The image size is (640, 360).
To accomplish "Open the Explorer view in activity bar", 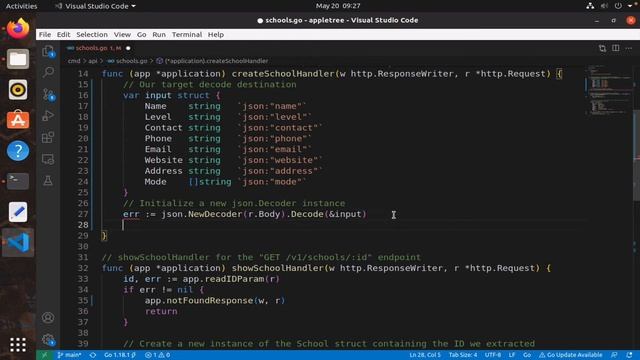I will (48, 51).
